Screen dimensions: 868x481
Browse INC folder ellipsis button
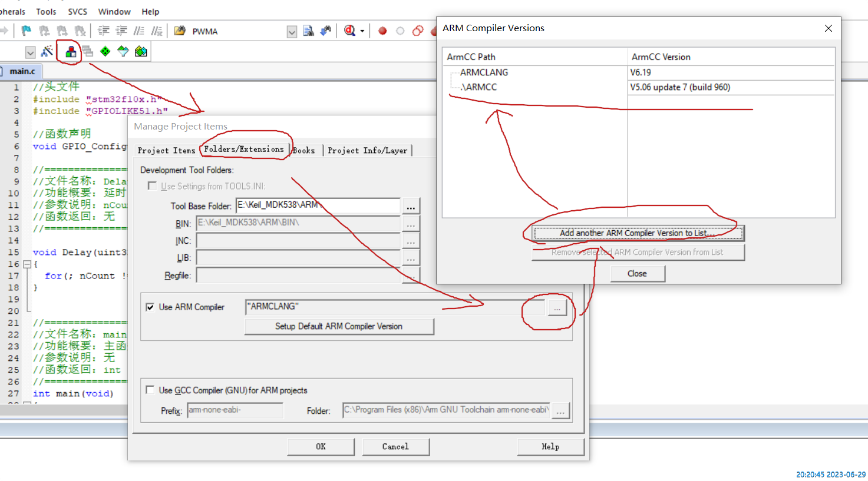[x=411, y=241]
